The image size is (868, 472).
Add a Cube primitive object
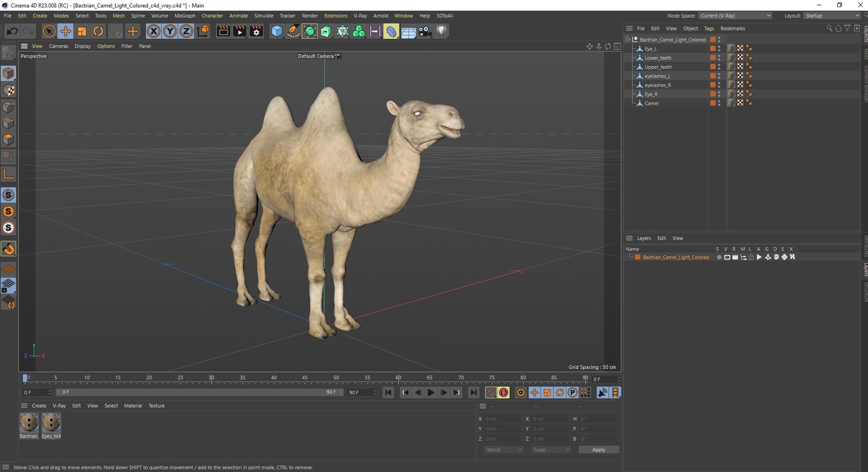[277, 31]
